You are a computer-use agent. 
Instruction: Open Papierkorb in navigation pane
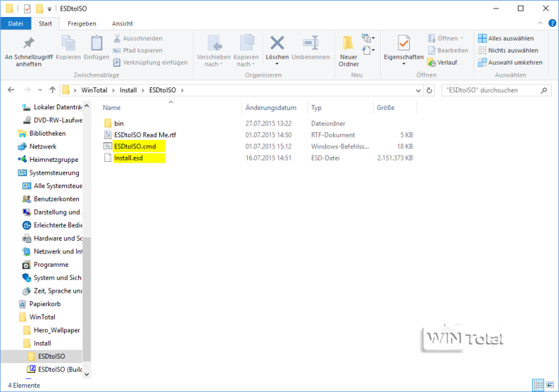coord(45,304)
